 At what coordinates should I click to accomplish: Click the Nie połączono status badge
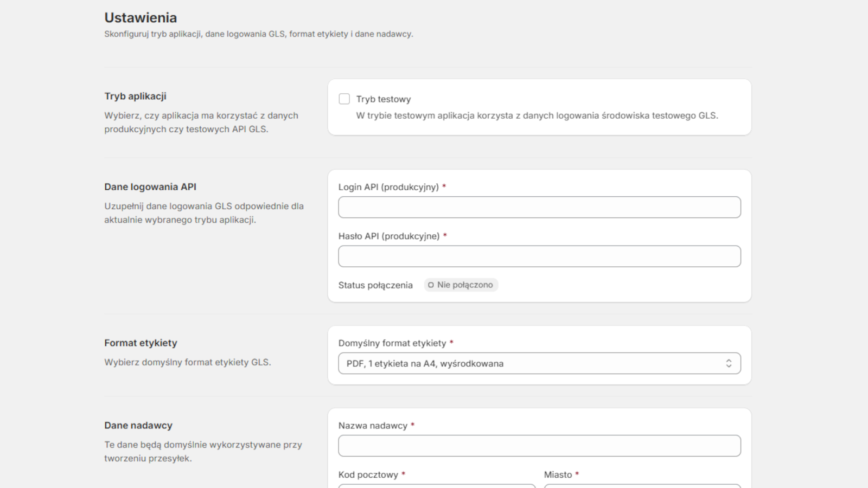click(461, 285)
